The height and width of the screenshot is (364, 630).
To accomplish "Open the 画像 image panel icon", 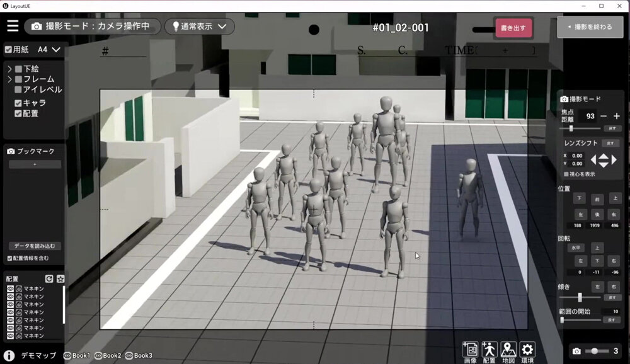I will click(470, 350).
